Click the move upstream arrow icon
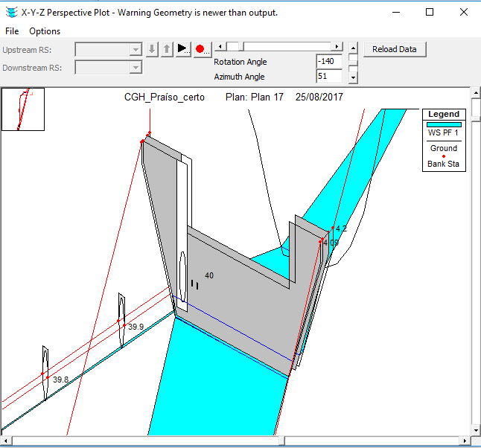Viewport: 481px width, 448px height. 167,49
